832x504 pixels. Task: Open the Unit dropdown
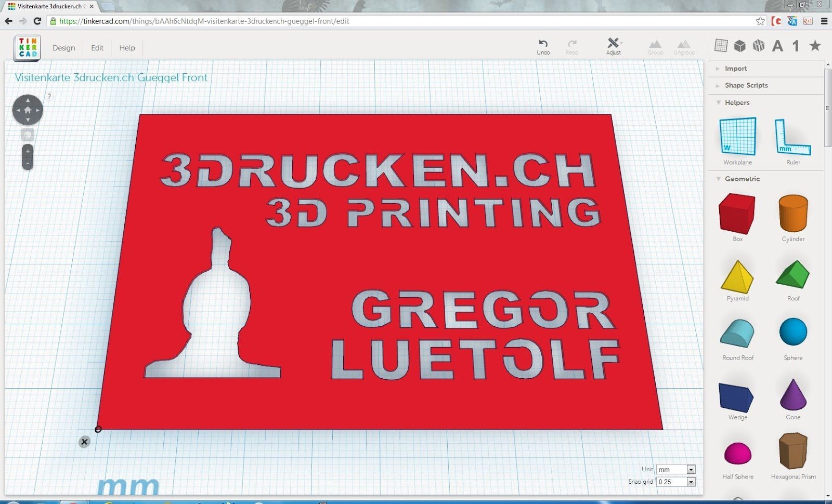pos(675,469)
